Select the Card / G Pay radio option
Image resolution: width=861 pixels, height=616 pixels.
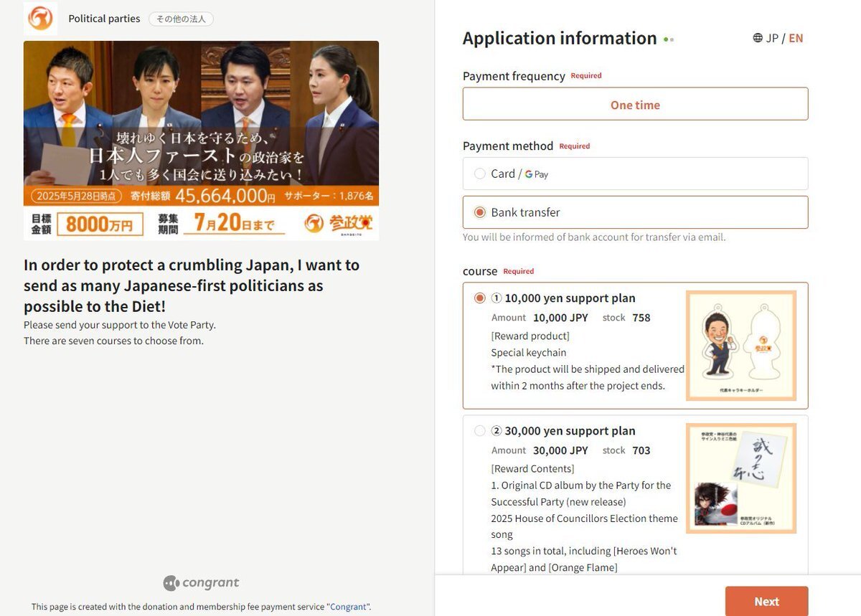(x=480, y=174)
